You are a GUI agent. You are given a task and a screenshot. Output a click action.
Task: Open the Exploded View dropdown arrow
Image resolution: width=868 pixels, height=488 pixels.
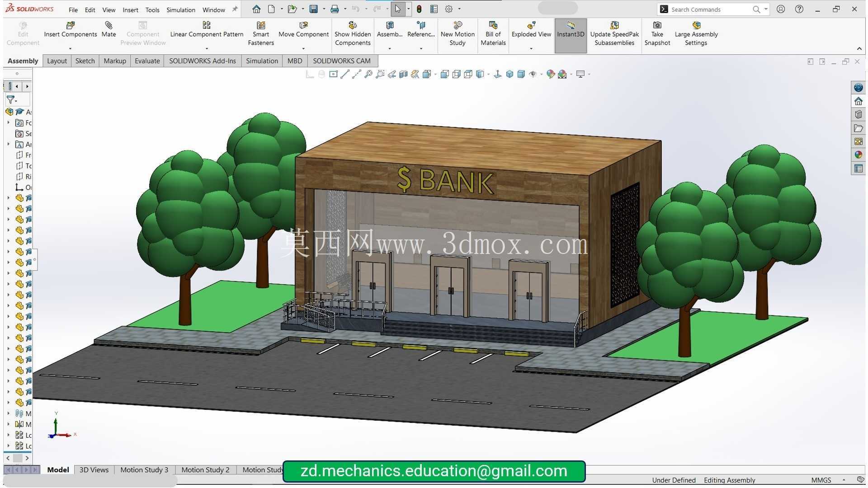(x=531, y=48)
